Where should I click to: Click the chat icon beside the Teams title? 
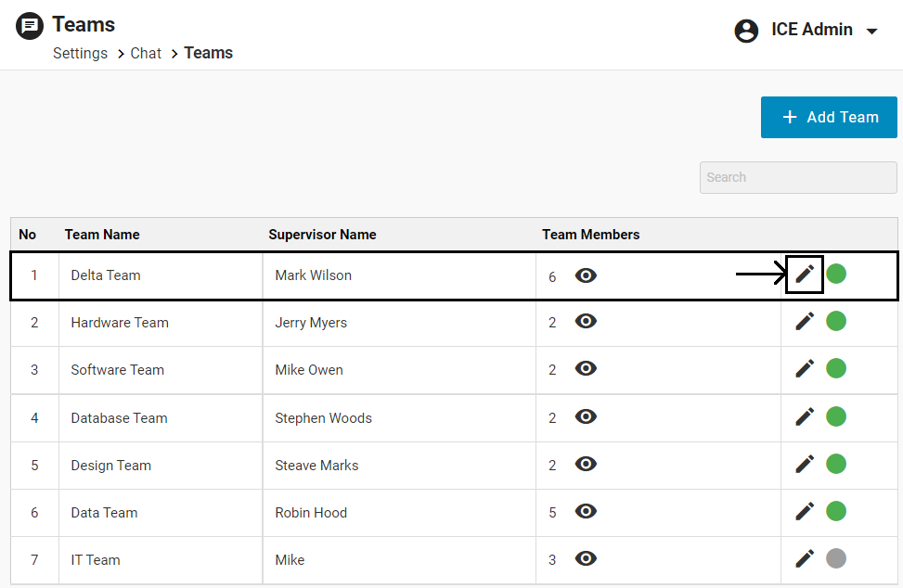tap(30, 26)
